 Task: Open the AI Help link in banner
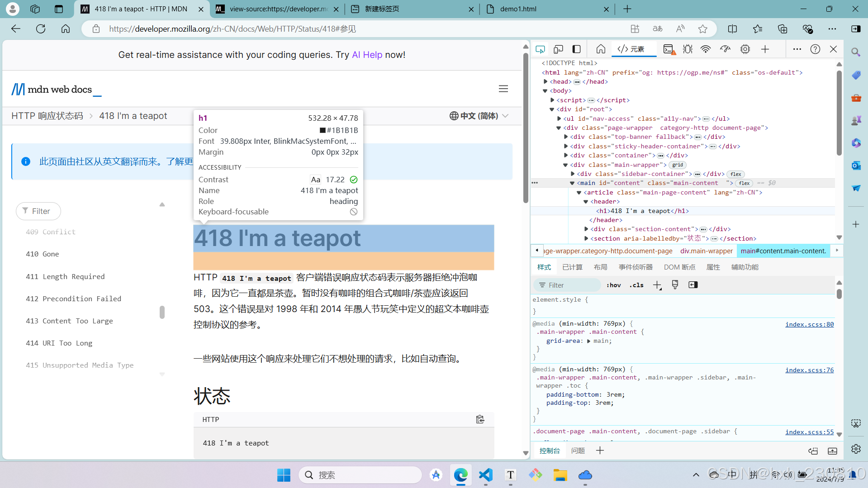(x=367, y=55)
